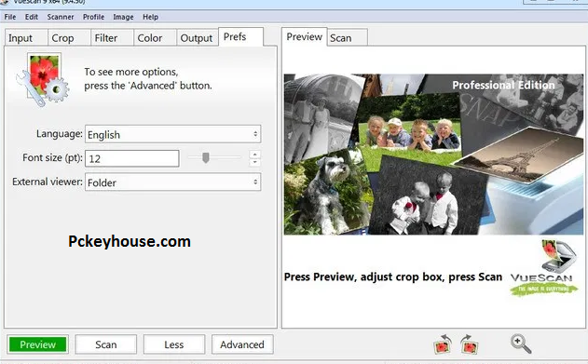Click the zoom in magnifier icon
The height and width of the screenshot is (364, 588).
tap(521, 344)
